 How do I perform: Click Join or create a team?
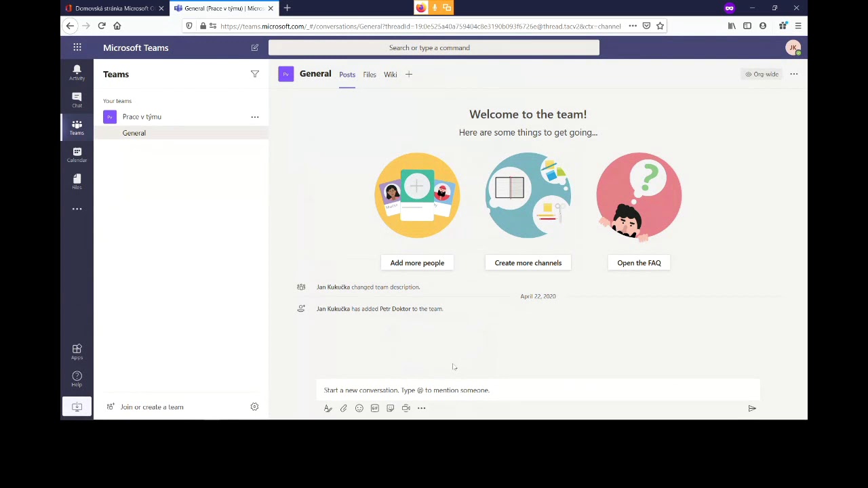click(x=145, y=407)
